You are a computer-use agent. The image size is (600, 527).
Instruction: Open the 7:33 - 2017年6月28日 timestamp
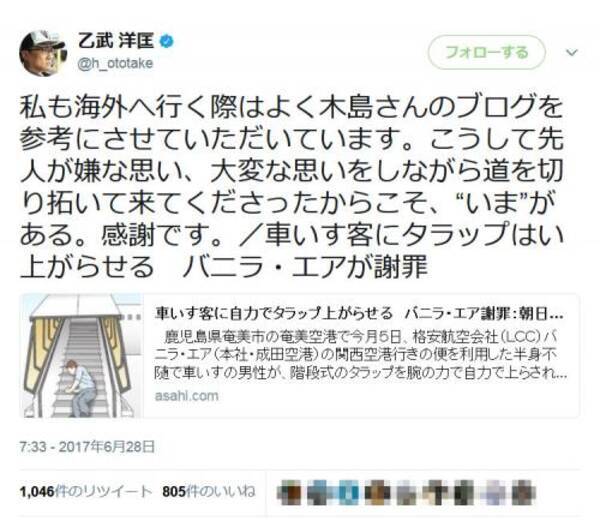[x=87, y=447]
